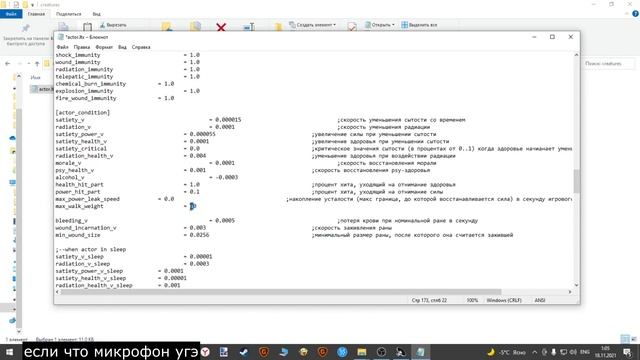
Task: Click the Notepad icon on the taskbar
Action: (420, 352)
